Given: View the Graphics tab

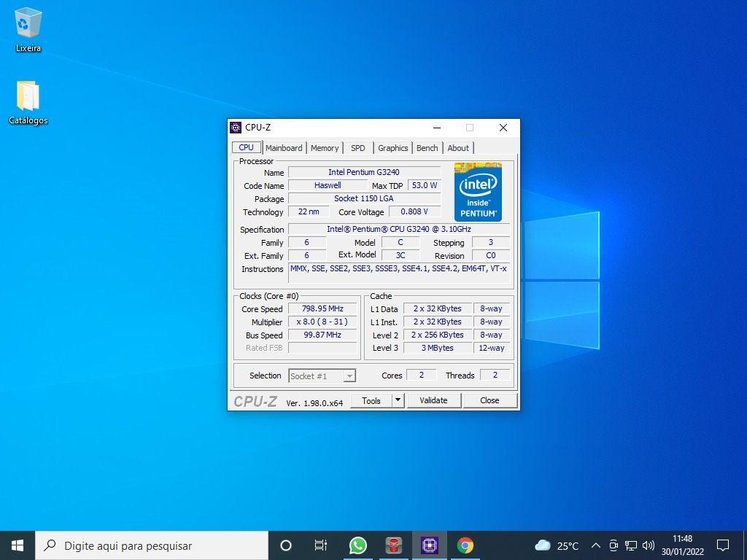Looking at the screenshot, I should (393, 148).
